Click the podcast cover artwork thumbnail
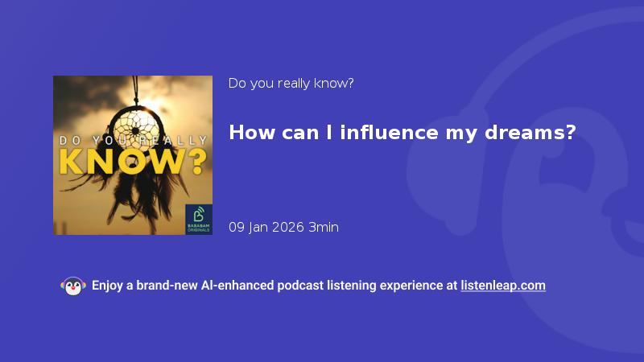 point(133,155)
